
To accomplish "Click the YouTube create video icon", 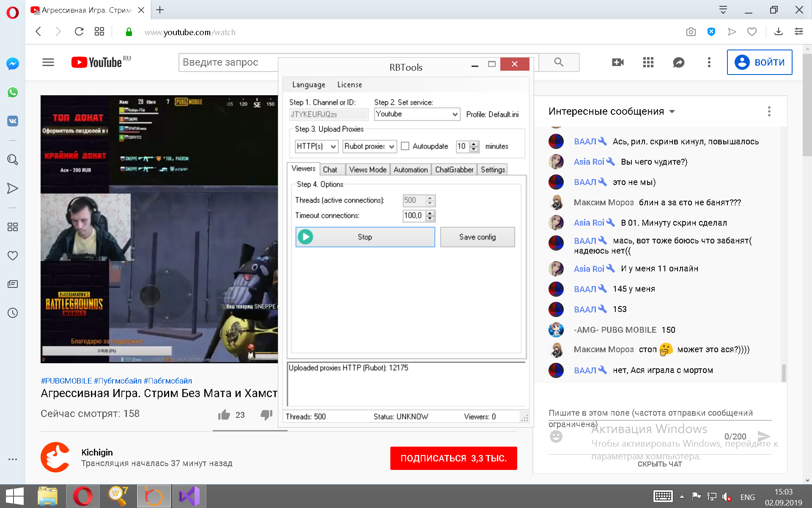I will [617, 63].
